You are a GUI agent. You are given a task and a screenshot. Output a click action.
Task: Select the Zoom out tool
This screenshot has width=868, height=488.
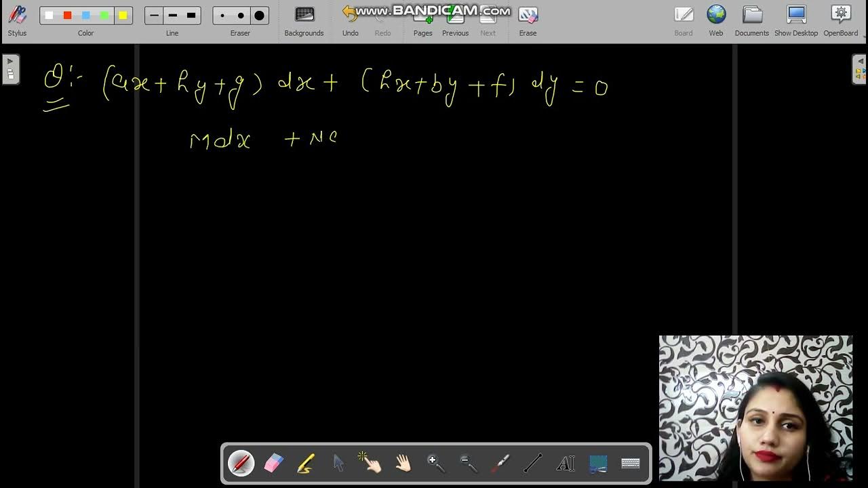coord(468,464)
